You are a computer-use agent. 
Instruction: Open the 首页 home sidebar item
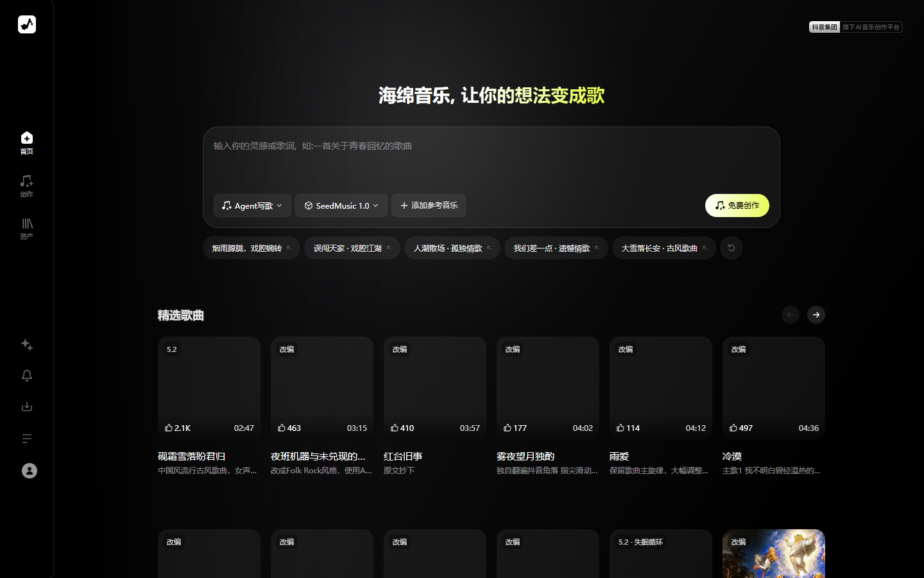(x=27, y=143)
